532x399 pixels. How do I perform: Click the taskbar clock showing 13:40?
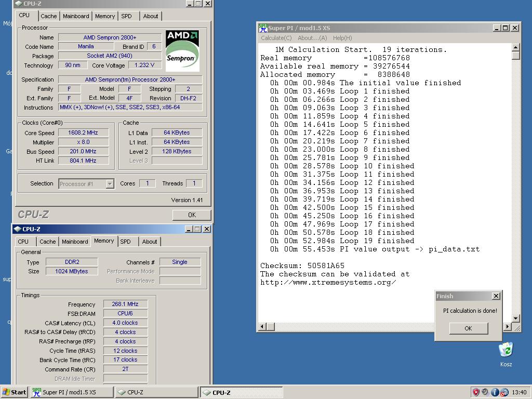click(520, 392)
